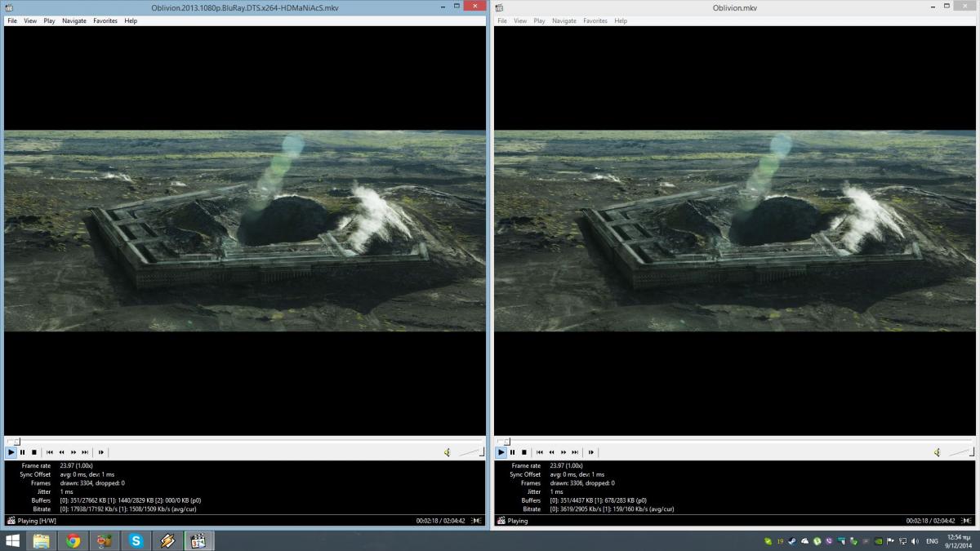Screen dimensions: 980x551
Task: Mute audio in right Oblivion.mkv window
Action: coord(937,452)
